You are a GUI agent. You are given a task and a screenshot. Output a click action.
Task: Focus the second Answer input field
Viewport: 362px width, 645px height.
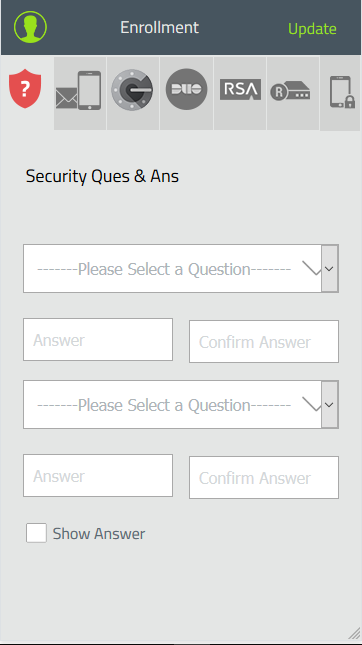98,476
